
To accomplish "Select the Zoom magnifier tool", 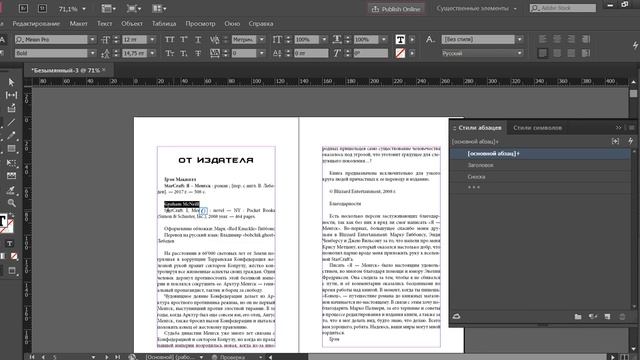I will (11, 203).
